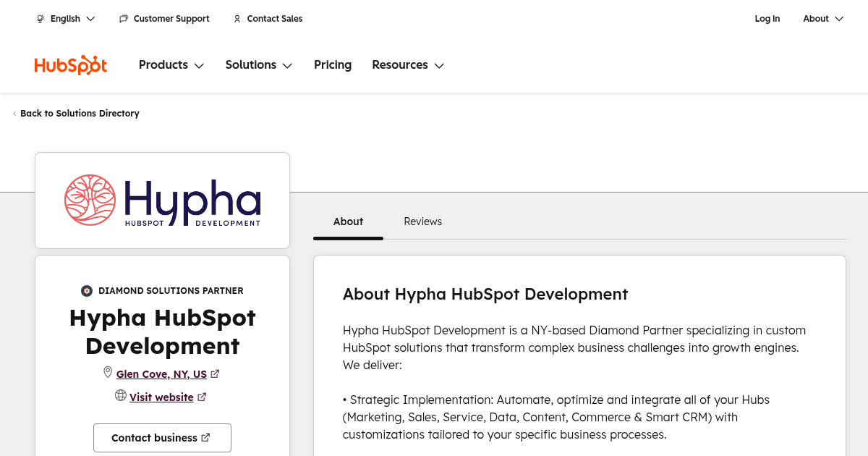Click the language lightbulb icon beside English

(x=41, y=19)
